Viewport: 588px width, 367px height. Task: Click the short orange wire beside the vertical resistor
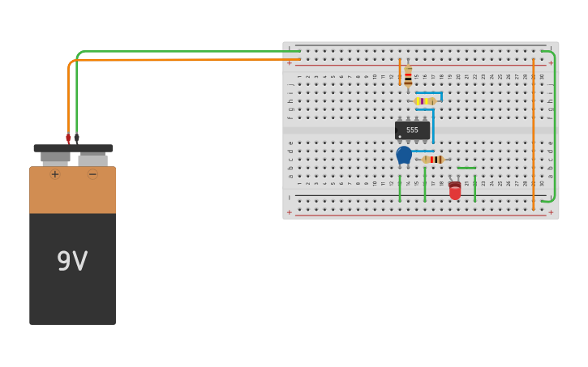(x=400, y=70)
